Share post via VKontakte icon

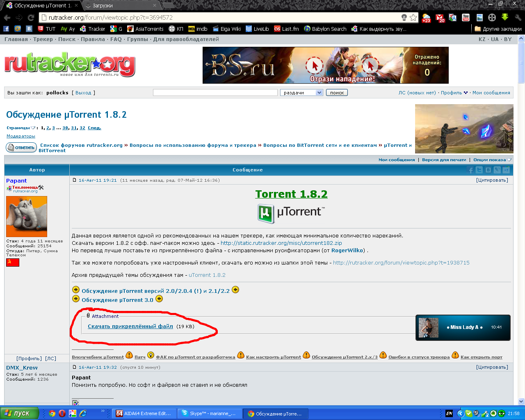488,170
